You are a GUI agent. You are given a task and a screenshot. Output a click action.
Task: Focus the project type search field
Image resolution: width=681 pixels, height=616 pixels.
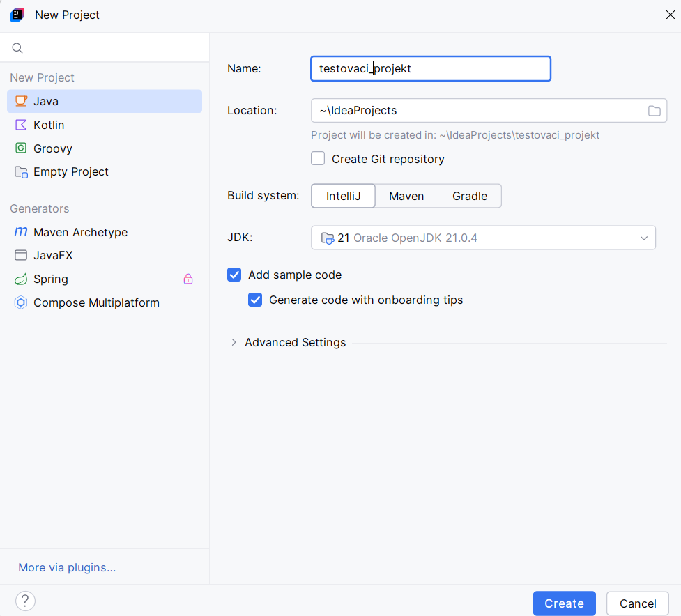pyautogui.click(x=105, y=48)
